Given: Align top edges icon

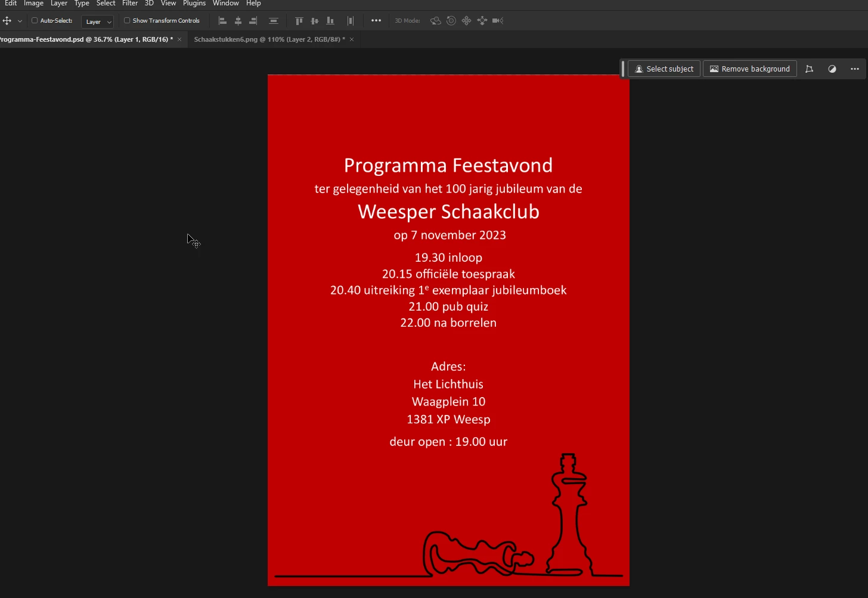Looking at the screenshot, I should 299,21.
